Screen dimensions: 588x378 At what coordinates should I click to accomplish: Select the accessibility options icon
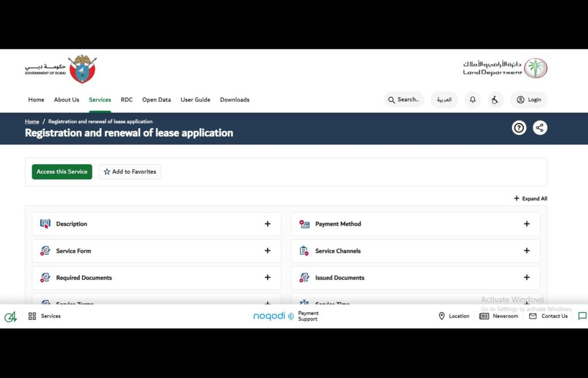496,99
